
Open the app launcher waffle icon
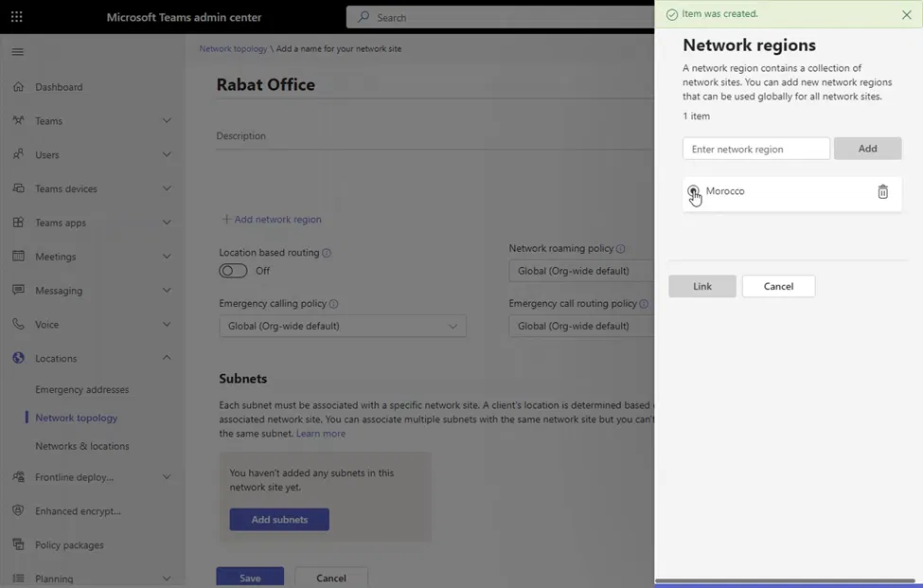point(17,17)
